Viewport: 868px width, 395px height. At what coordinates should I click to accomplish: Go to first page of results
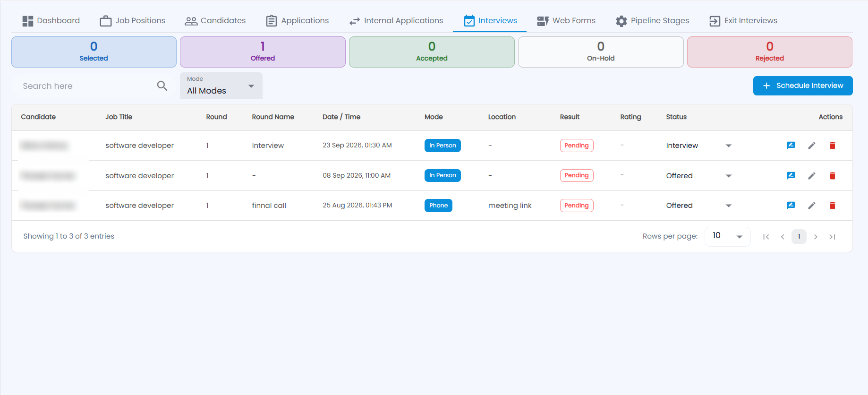click(x=766, y=237)
